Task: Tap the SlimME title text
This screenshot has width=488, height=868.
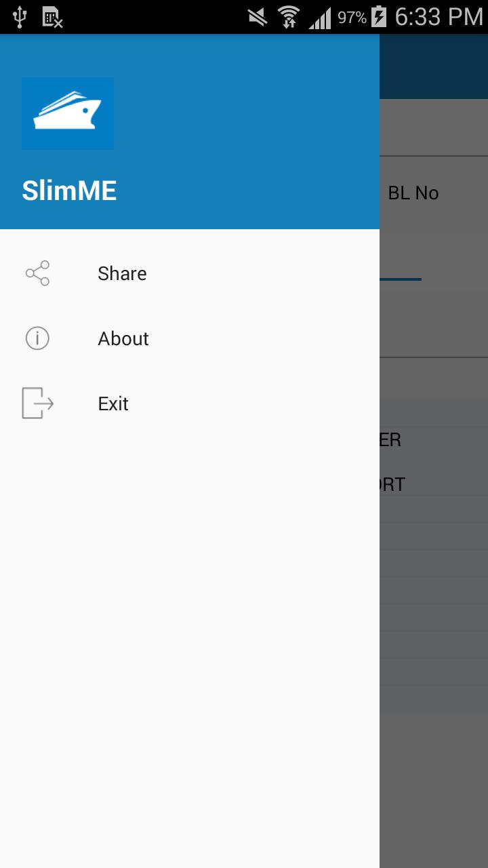Action: [69, 191]
